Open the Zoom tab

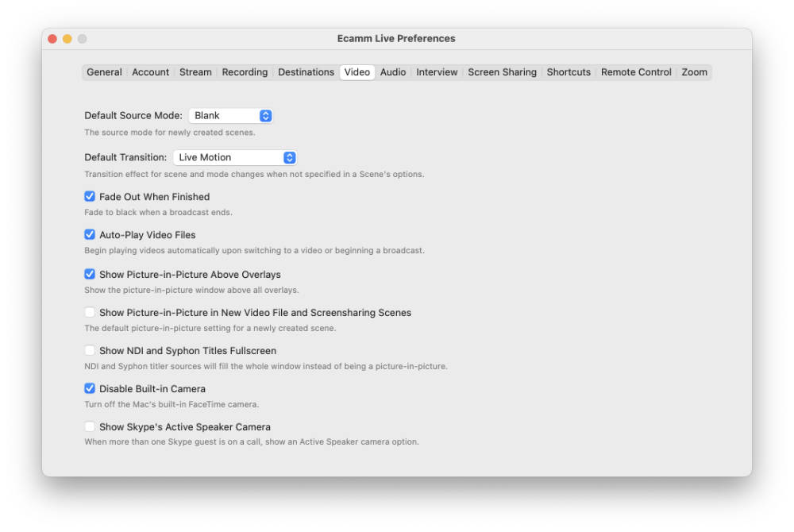pyautogui.click(x=694, y=72)
